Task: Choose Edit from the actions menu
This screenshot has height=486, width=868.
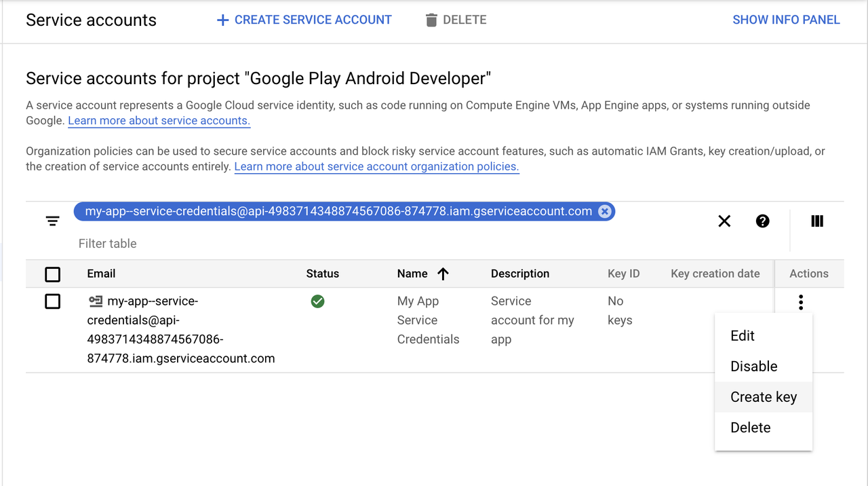Action: tap(743, 336)
